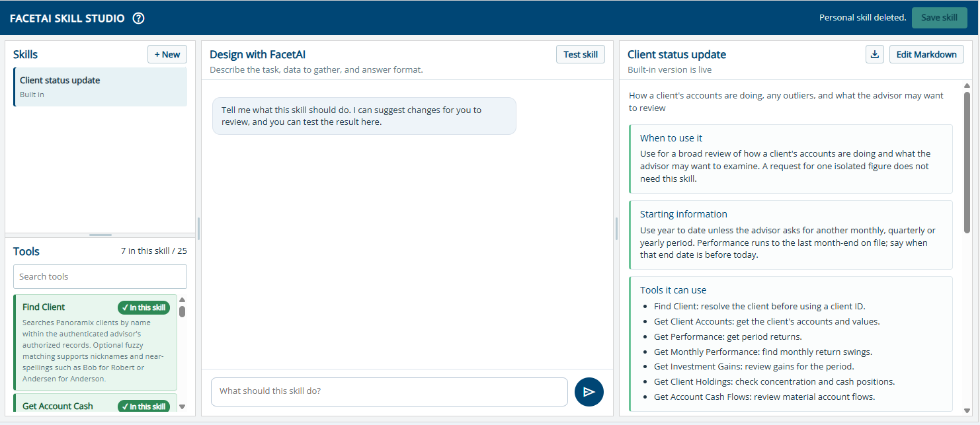
Task: Click 'Get Account Cash Flows' bullet item
Action: click(x=764, y=397)
